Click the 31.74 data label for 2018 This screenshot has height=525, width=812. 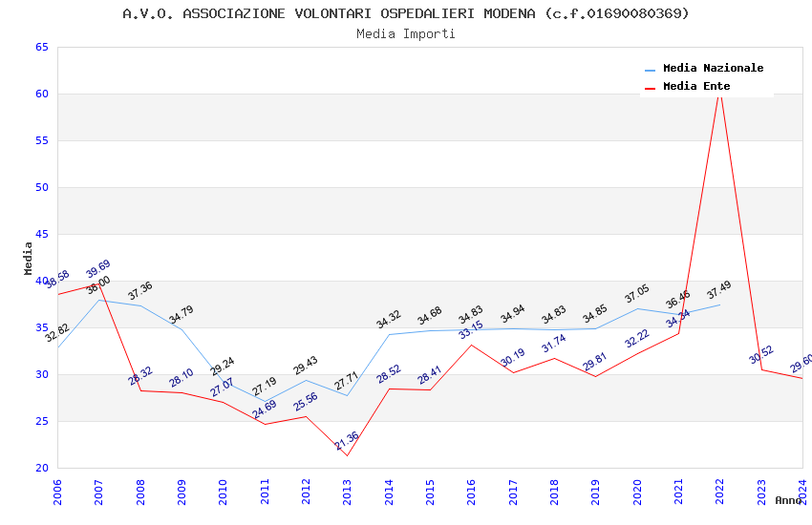(x=553, y=344)
